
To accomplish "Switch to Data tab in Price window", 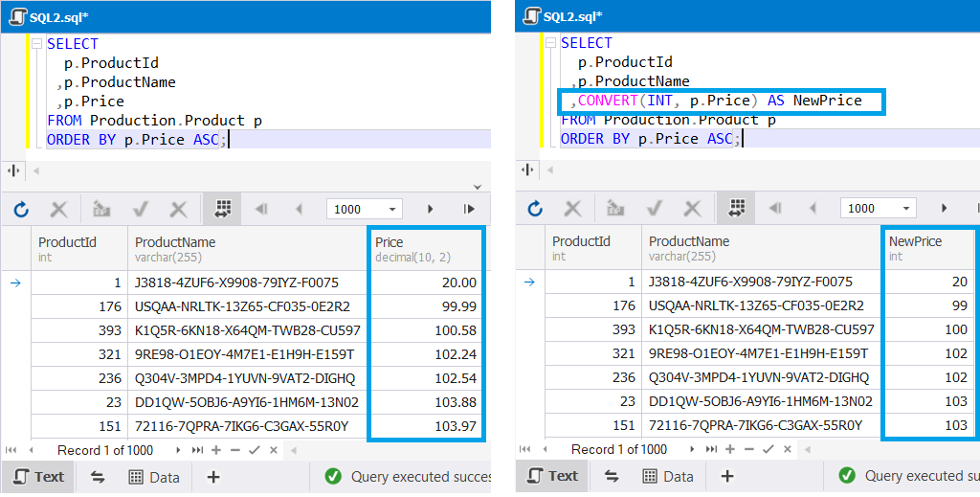I will click(154, 478).
